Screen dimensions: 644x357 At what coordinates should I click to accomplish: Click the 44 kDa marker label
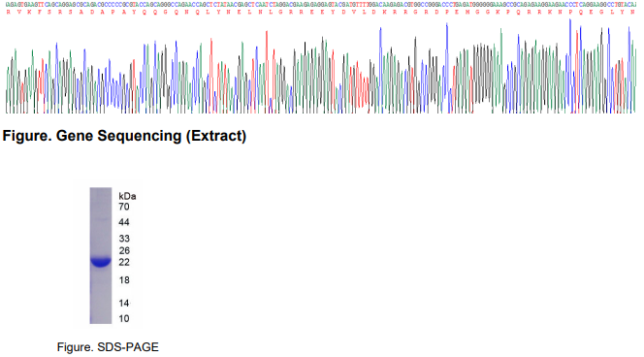coord(124,222)
